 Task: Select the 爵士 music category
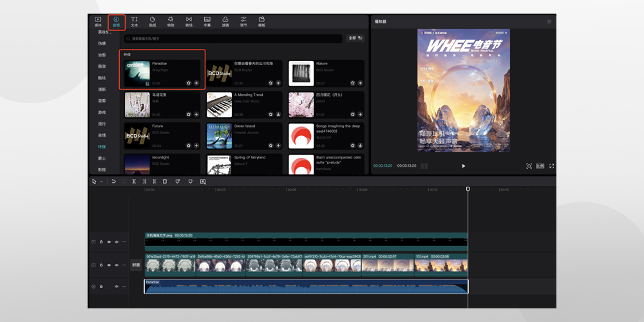coord(102,158)
